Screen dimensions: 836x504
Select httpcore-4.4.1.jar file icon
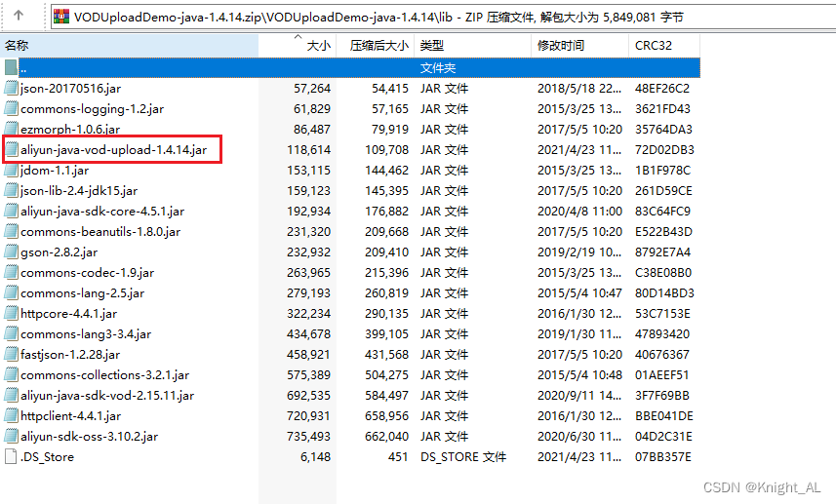click(x=11, y=313)
